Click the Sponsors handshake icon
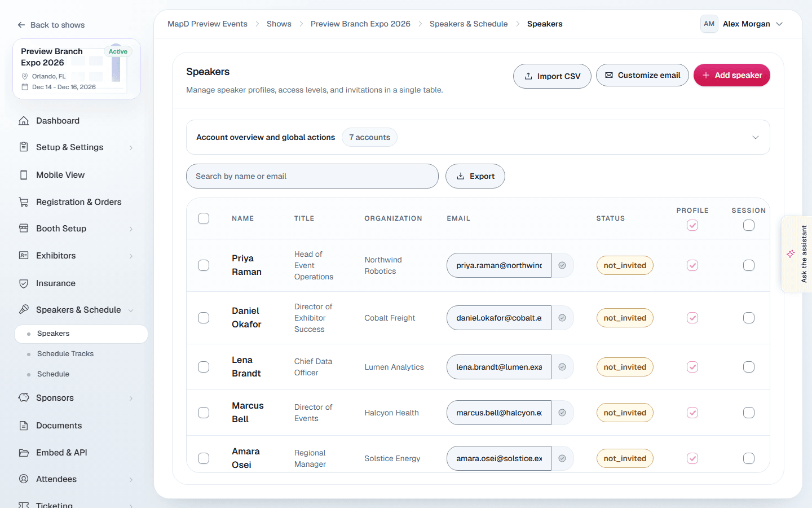The height and width of the screenshot is (508, 812). pos(24,398)
